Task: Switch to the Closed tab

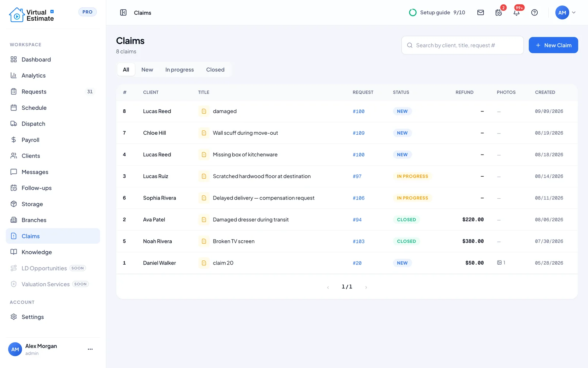Action: coord(215,70)
